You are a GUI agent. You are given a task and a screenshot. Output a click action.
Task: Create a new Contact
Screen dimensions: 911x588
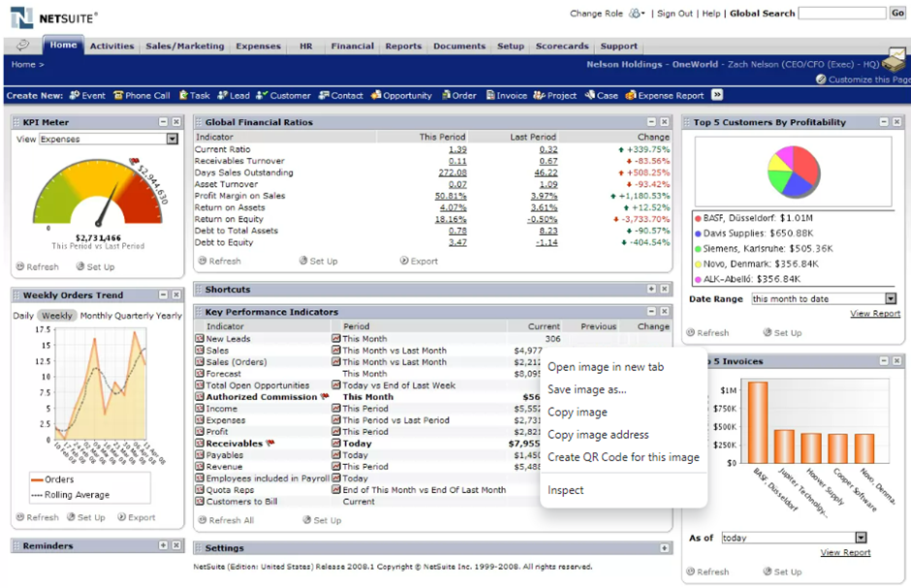340,95
